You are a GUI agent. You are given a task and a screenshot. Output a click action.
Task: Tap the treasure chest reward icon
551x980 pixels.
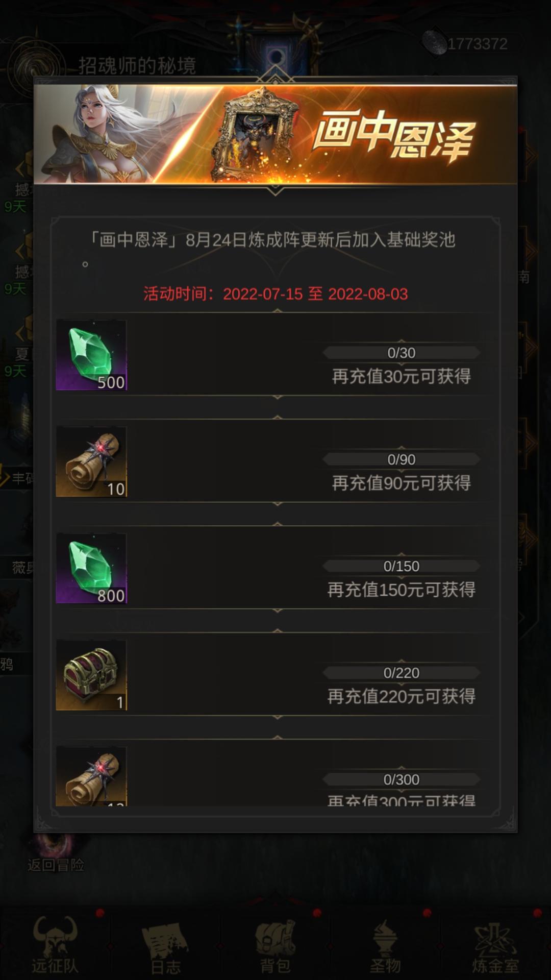tap(91, 675)
